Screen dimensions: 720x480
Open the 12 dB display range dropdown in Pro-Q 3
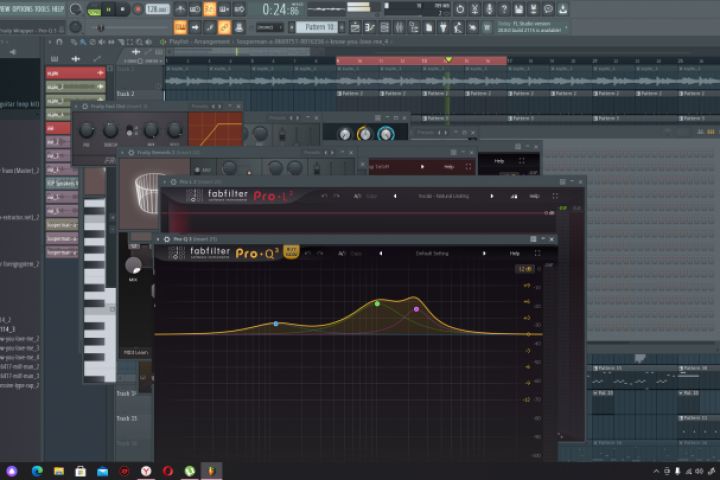pos(525,269)
